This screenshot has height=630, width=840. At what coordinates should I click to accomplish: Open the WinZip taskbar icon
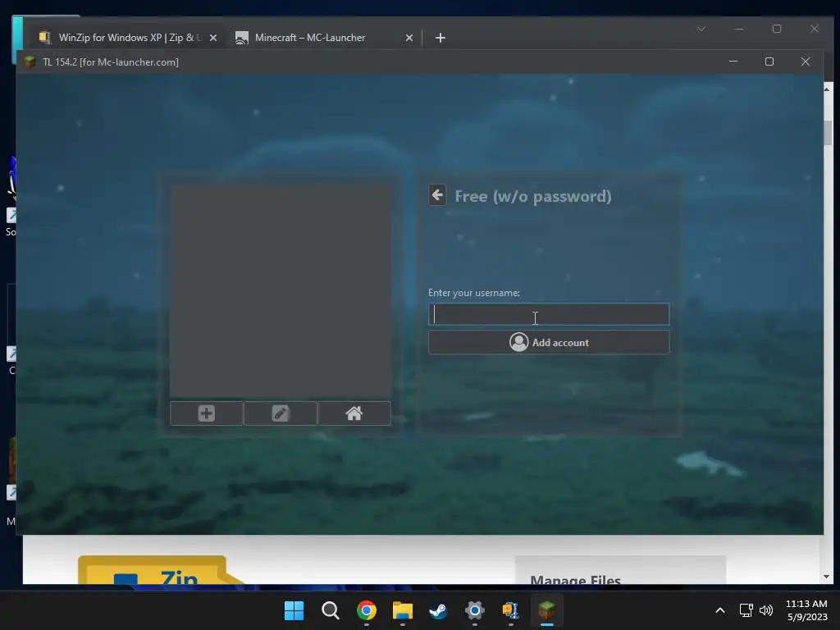[510, 610]
